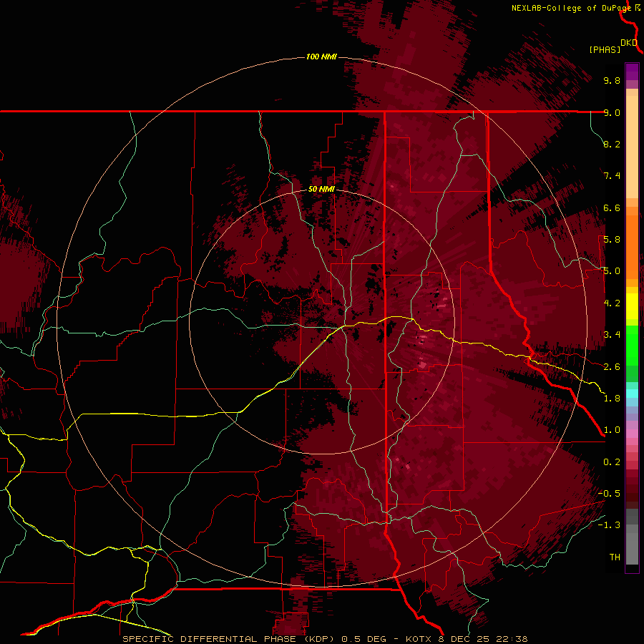Viewport: 644px width, 644px height.
Task: Click the -1.3 value on color scale
Action: coord(609,525)
